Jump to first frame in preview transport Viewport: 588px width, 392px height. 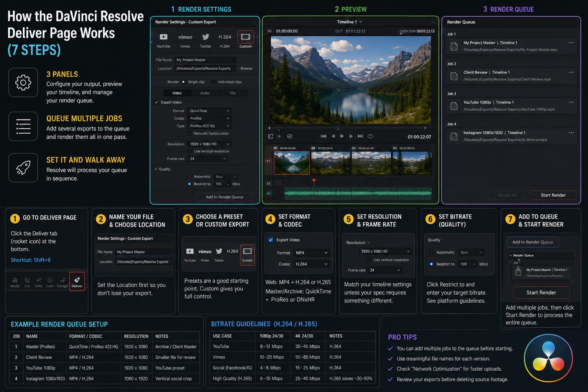tap(323, 136)
